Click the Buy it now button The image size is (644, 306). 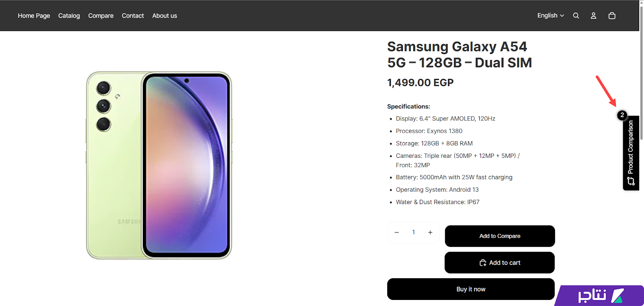[x=471, y=289]
